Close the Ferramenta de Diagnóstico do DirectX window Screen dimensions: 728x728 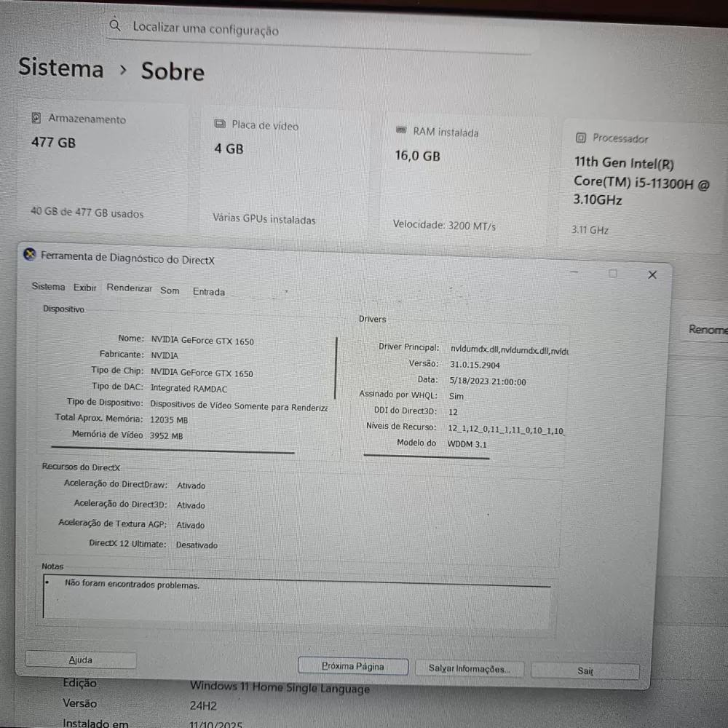click(x=652, y=274)
